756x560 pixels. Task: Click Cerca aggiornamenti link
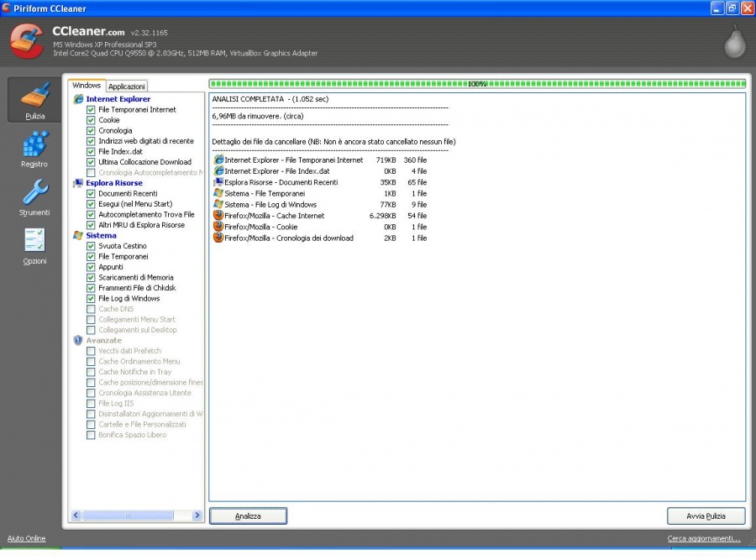tap(703, 538)
